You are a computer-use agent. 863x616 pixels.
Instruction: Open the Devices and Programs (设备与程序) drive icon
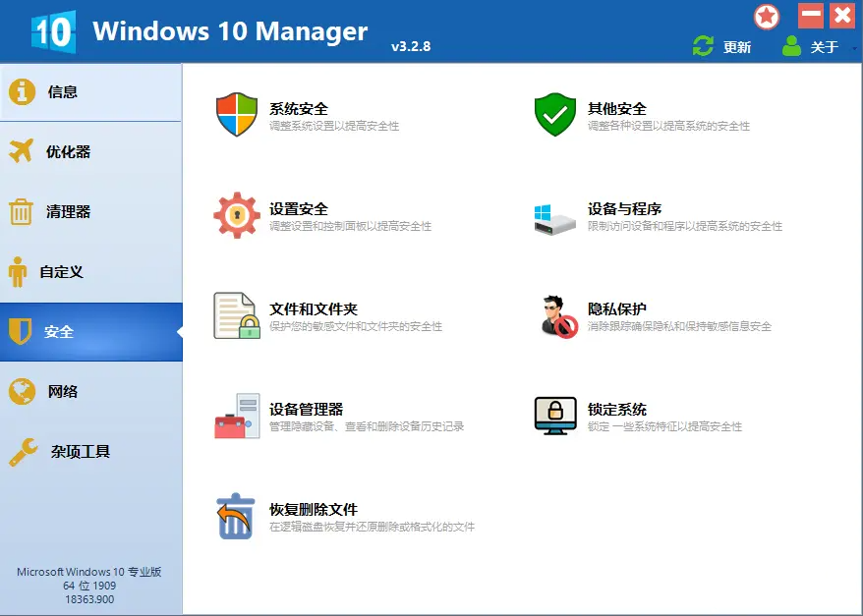click(x=554, y=217)
